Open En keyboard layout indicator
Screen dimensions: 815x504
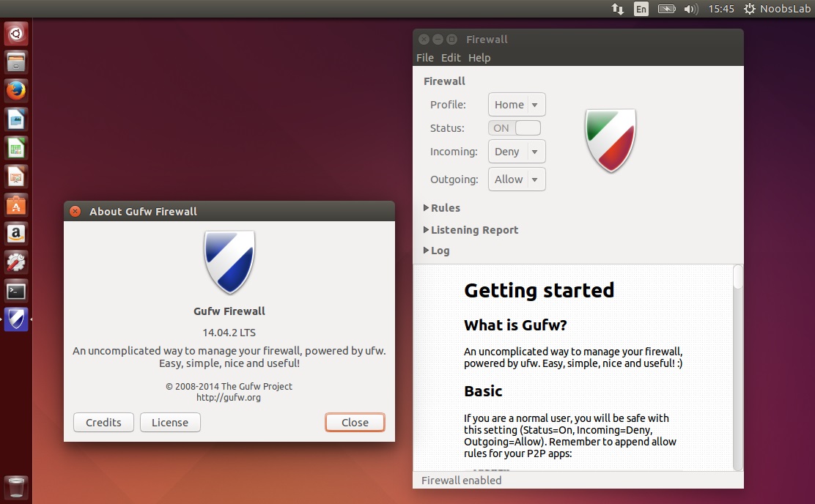tap(641, 9)
